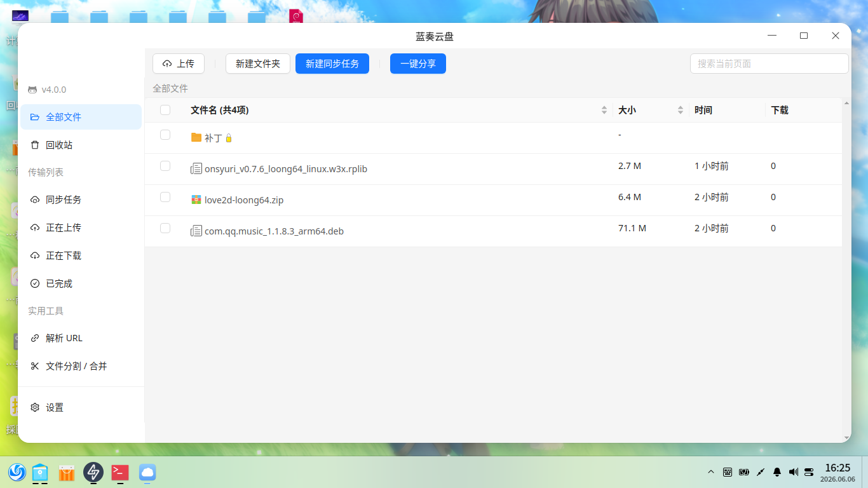The image size is (868, 488).
Task: Click the lock icon next to 补丁
Action: 229,138
